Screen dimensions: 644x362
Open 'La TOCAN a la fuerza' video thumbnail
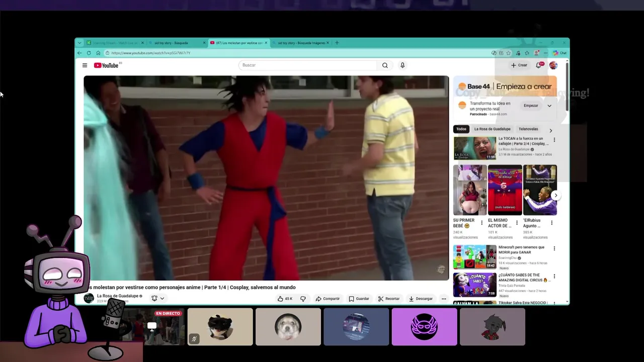tap(475, 148)
